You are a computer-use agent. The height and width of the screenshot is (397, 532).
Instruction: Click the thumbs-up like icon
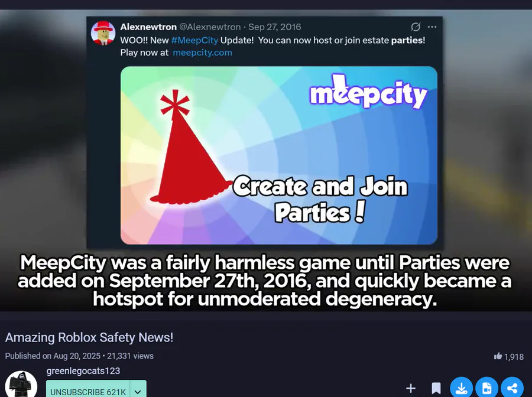[498, 356]
